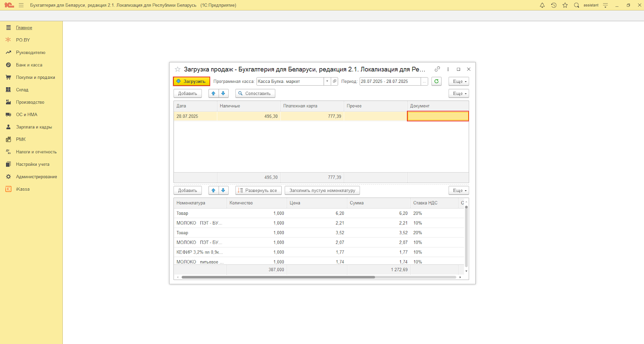Select the 28.07.2025 date cell
Image resolution: width=644 pixels, height=344 pixels.
pos(195,116)
